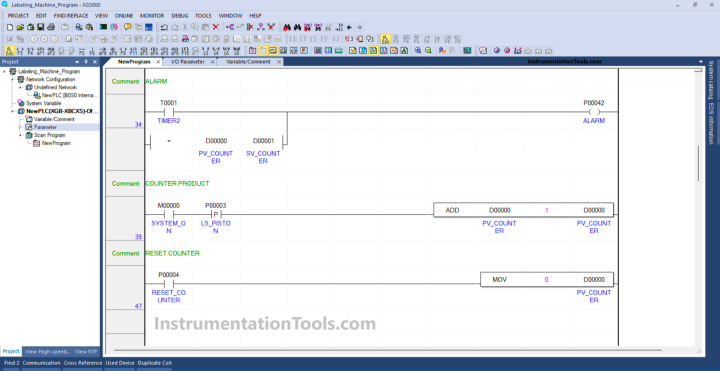720x371 pixels.
Task: Open the Find 2 bottom tab
Action: [11, 363]
